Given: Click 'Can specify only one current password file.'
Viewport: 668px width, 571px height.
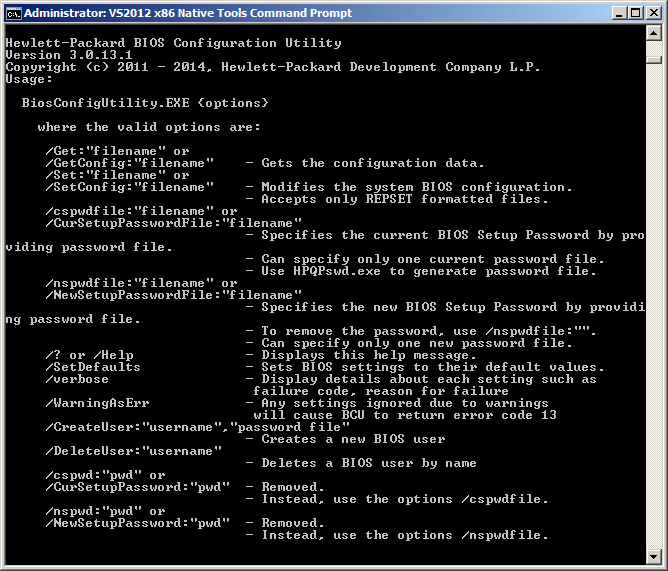Looking at the screenshot, I should [x=433, y=259].
